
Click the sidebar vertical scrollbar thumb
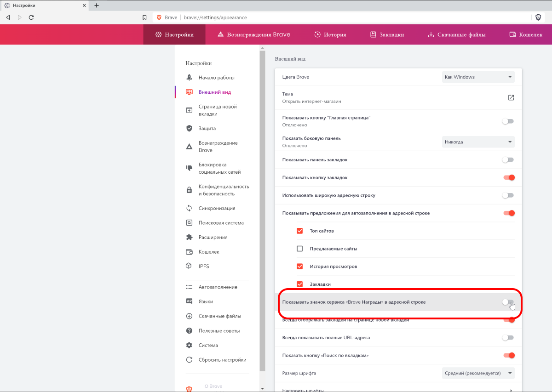[x=262, y=210]
